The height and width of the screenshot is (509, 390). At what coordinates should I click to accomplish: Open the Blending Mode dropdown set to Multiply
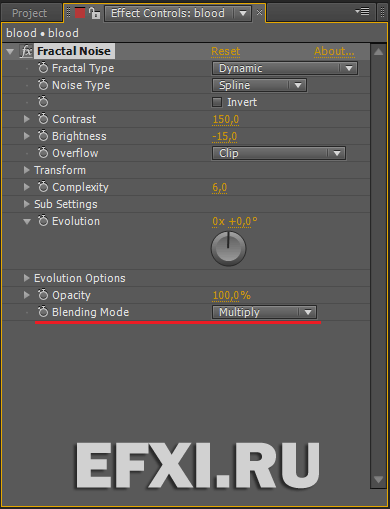[x=264, y=312]
